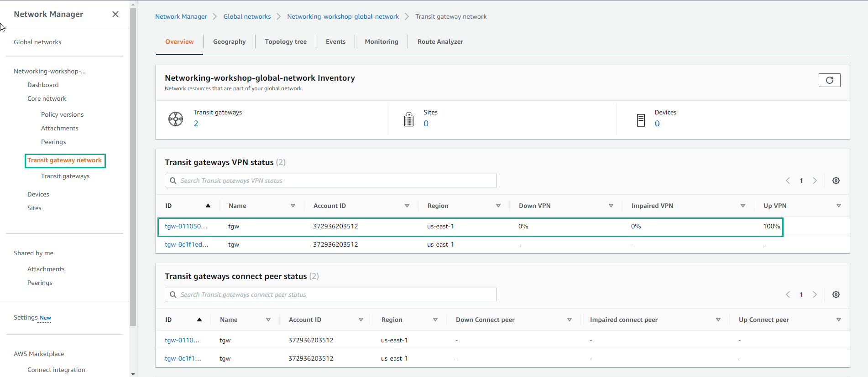
Task: Open Shared by me Attachments
Action: pyautogui.click(x=46, y=269)
